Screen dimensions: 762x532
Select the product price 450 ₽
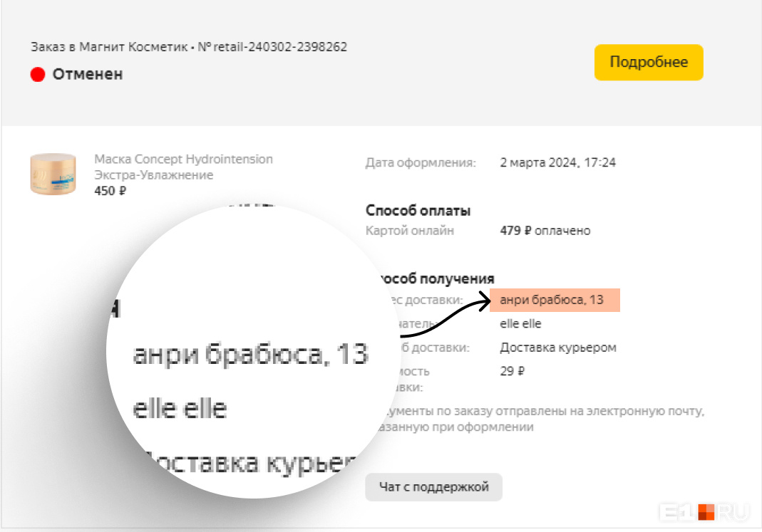coord(110,191)
